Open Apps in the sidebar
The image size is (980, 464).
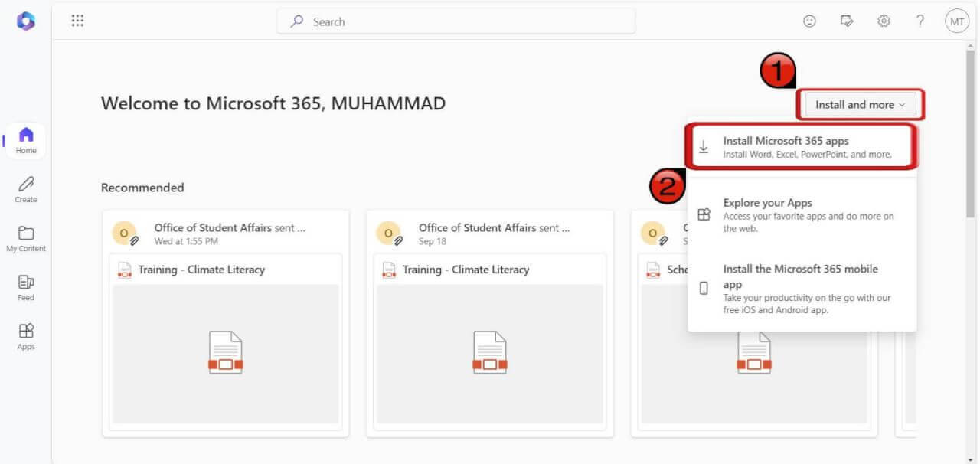click(26, 337)
